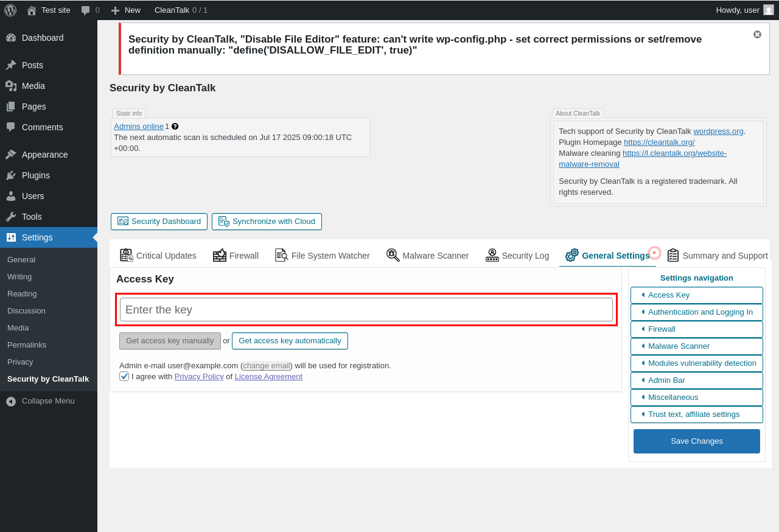This screenshot has height=532, width=779.
Task: Open the Summary and Support tab
Action: click(718, 256)
